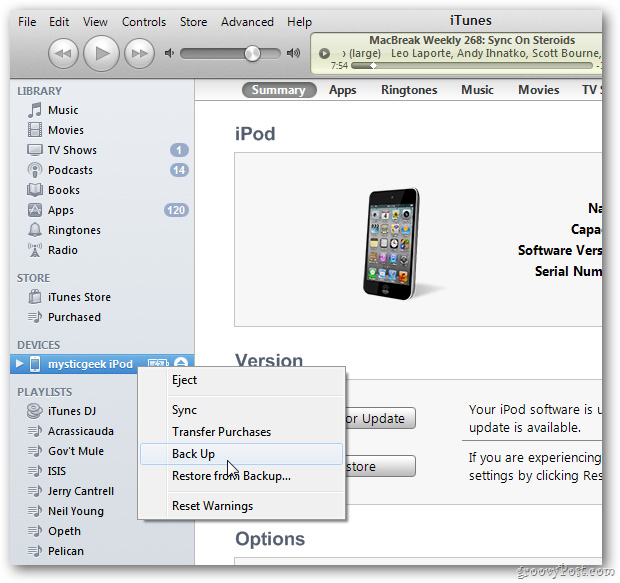
Task: Eject iPod using the eject icon
Action: pos(181,363)
